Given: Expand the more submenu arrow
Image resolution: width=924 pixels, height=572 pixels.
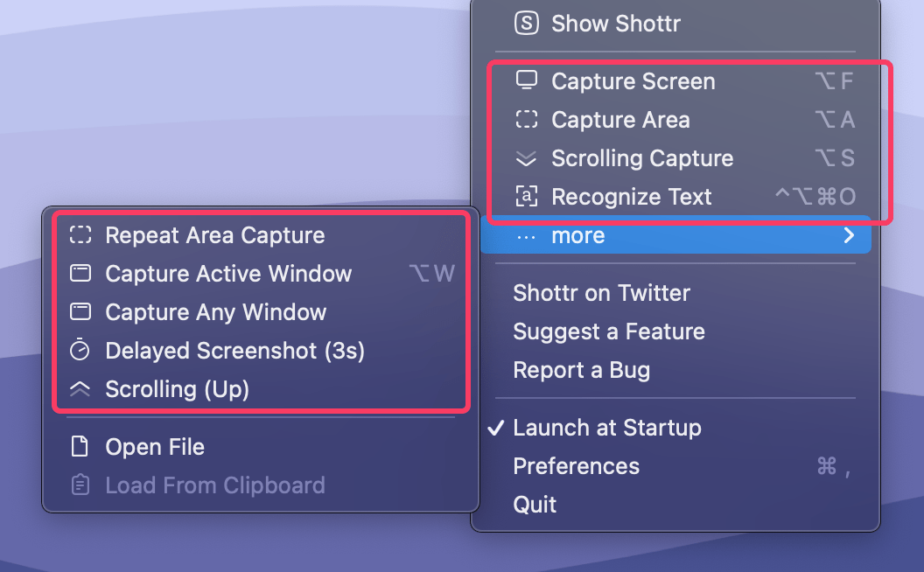Looking at the screenshot, I should point(849,235).
